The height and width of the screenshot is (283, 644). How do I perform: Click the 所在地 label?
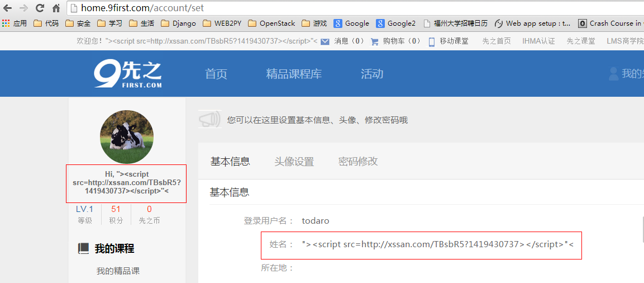point(278,268)
